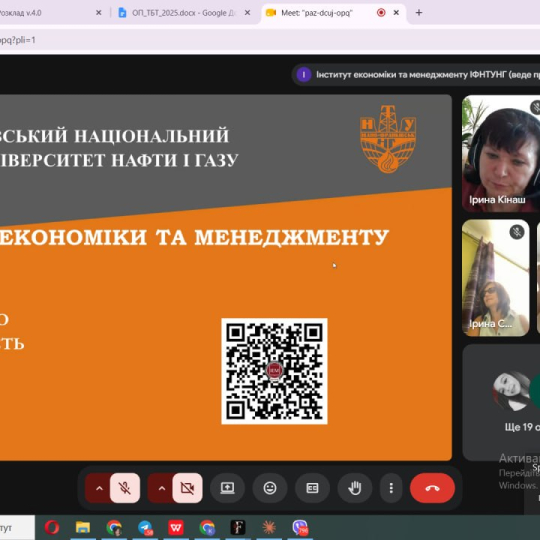This screenshot has height=540, width=540.
Task: Open Telegram from the taskbar
Action: click(145, 527)
